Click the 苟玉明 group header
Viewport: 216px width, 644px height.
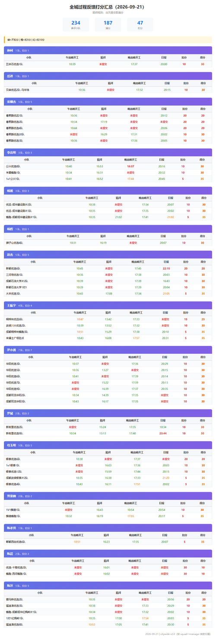[108, 445]
